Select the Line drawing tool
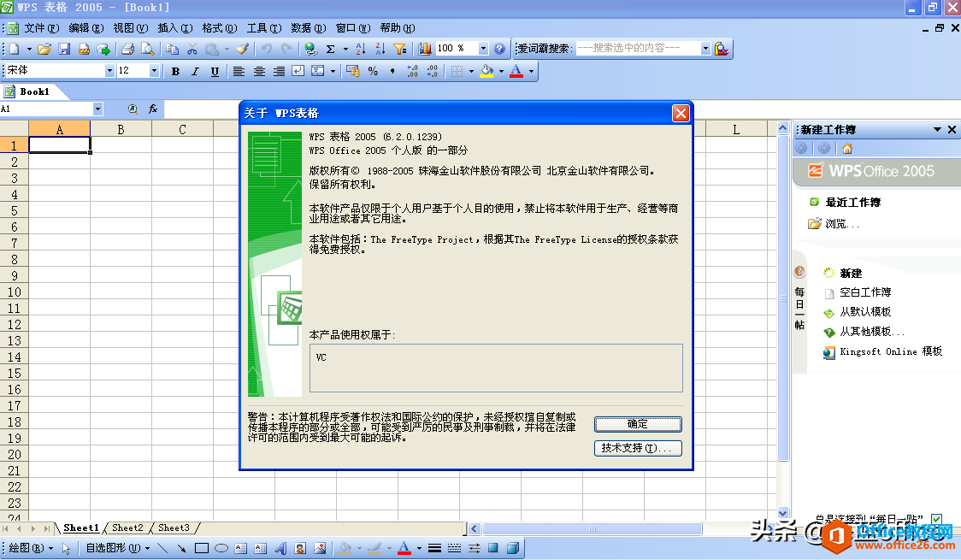Viewport: 961px width, 560px height. pos(162,548)
